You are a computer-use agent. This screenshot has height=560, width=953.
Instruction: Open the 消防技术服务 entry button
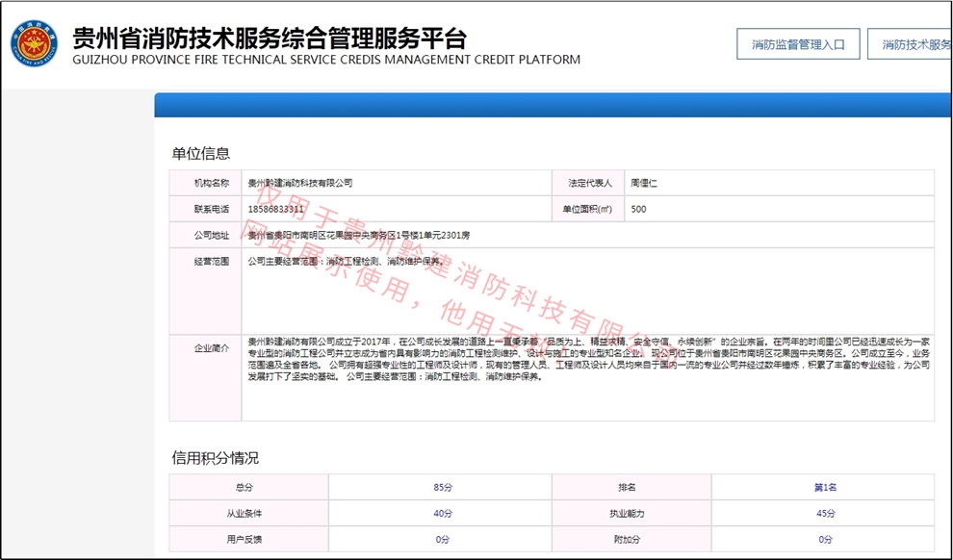[910, 45]
